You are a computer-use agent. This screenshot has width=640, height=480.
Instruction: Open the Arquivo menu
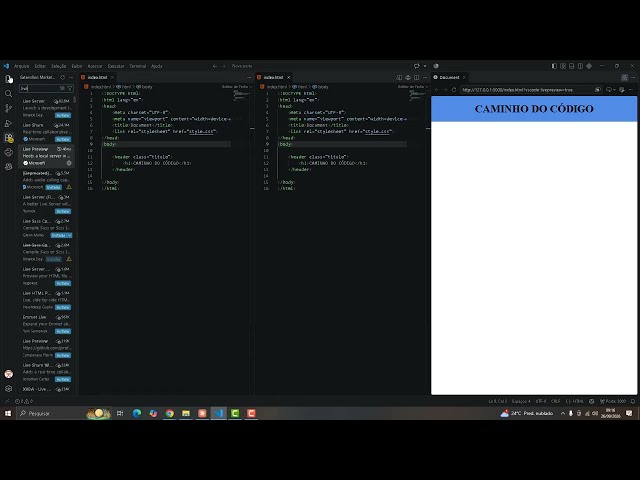22,66
